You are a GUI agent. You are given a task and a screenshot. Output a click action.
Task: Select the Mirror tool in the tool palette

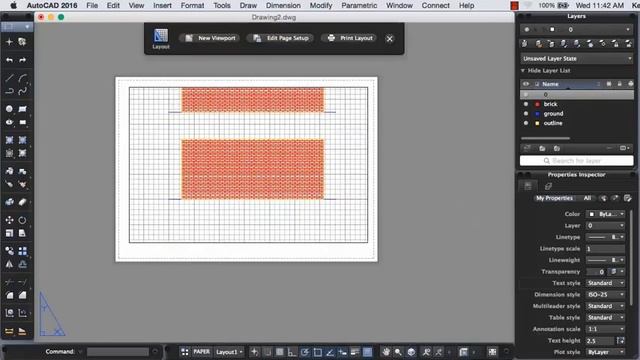[x=9, y=264]
